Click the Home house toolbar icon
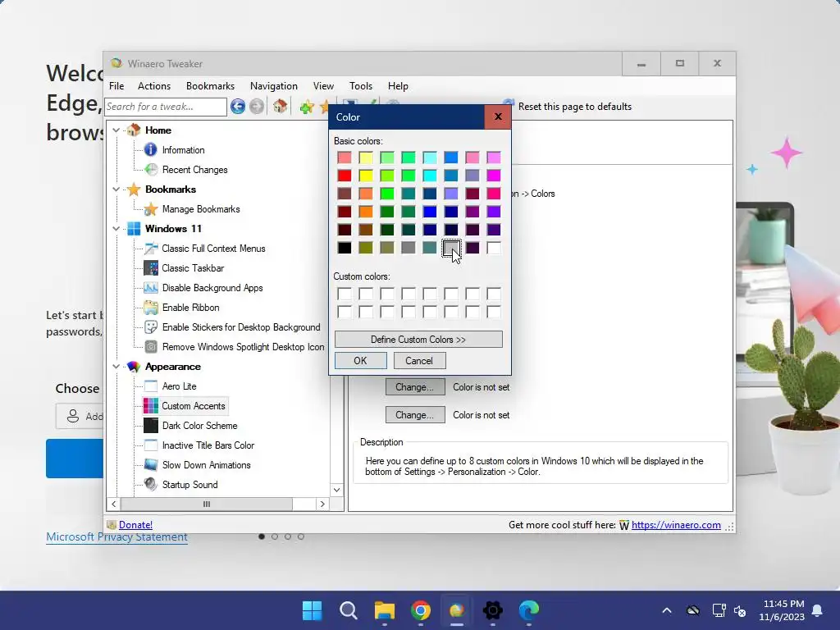 (280, 106)
